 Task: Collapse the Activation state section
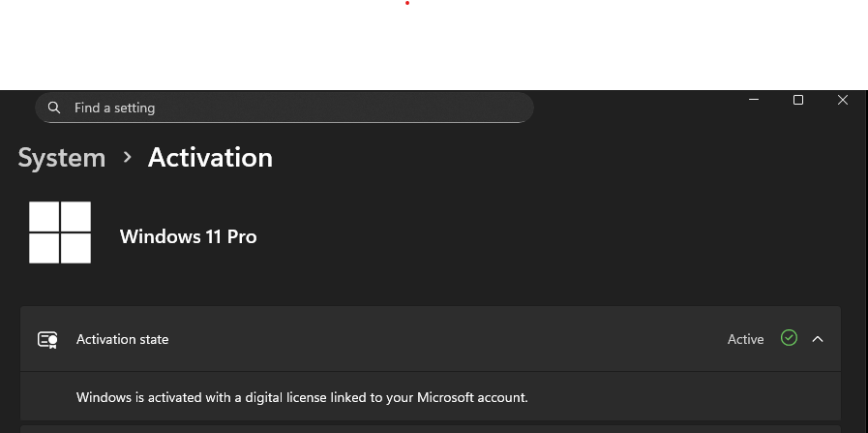click(818, 339)
